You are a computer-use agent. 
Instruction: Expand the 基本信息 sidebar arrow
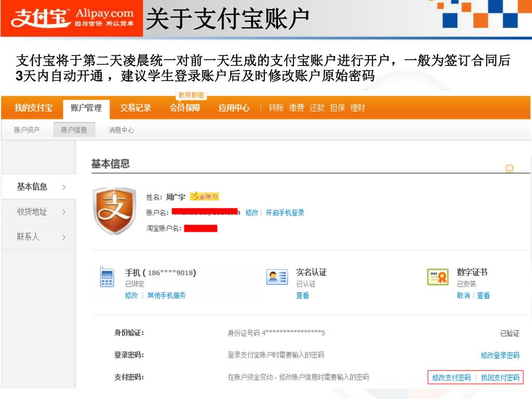[x=64, y=187]
